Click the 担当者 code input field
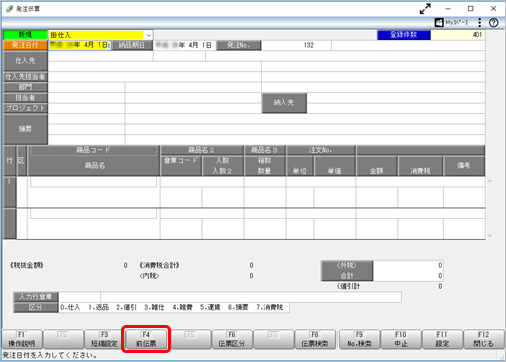Image resolution: width=506 pixels, height=362 pixels. [87, 98]
